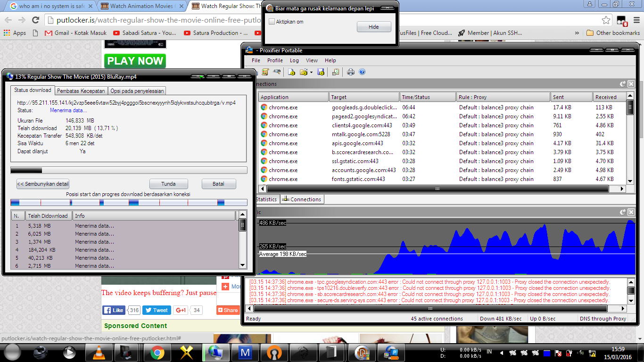Pause download with the Tunda button
This screenshot has height=362, width=644.
pyautogui.click(x=168, y=184)
